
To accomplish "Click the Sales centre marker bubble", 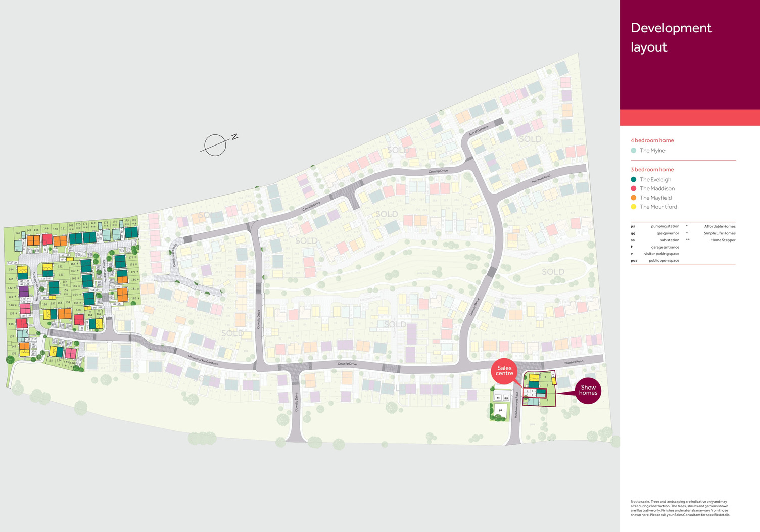I will point(504,371).
